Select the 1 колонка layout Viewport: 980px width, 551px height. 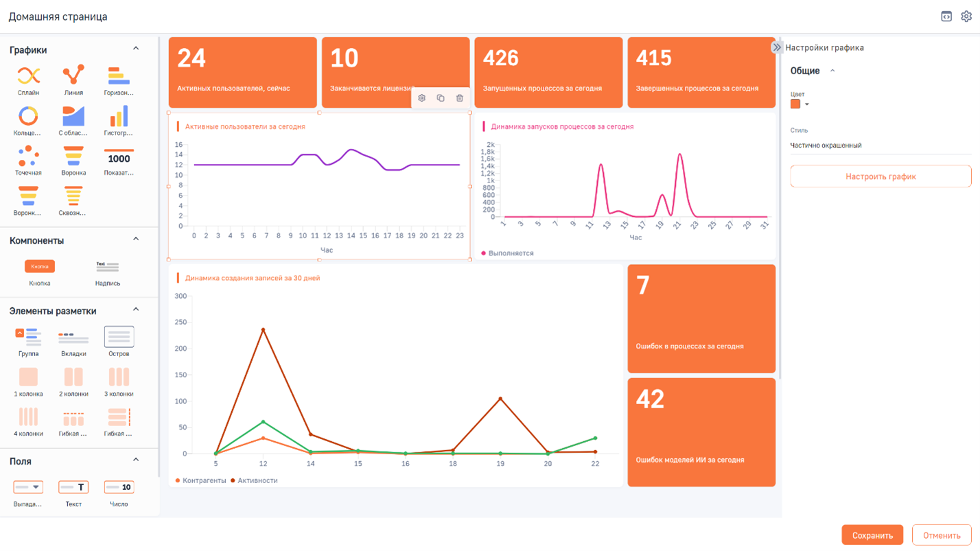tap(28, 382)
